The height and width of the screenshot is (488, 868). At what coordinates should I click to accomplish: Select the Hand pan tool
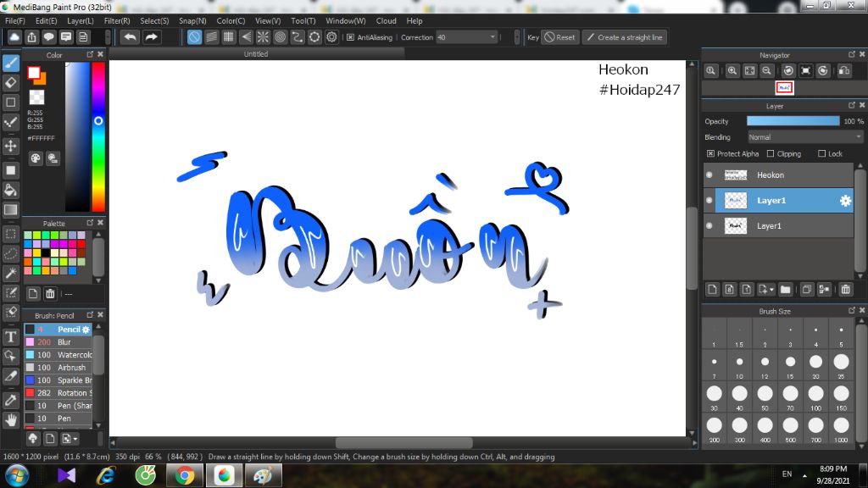[10, 420]
